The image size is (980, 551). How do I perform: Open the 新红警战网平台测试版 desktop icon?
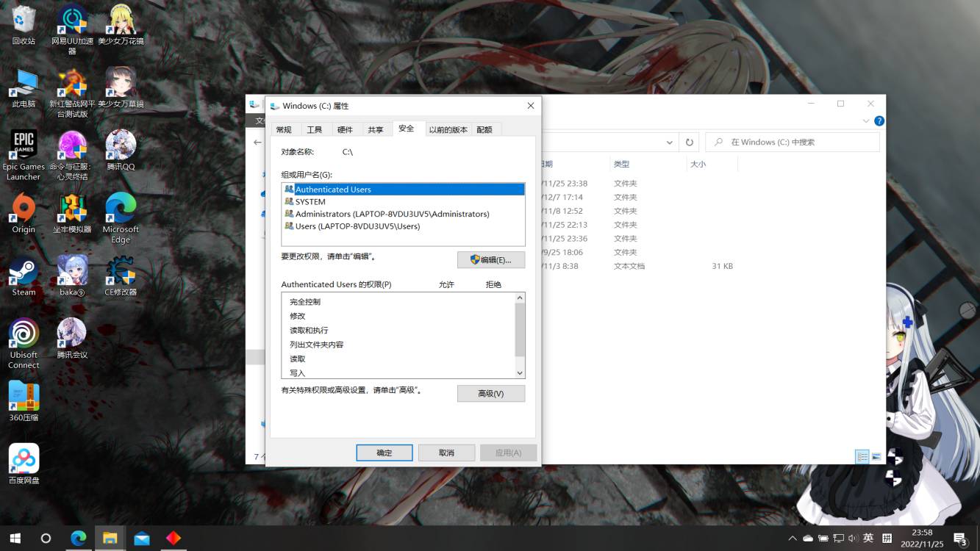click(72, 93)
